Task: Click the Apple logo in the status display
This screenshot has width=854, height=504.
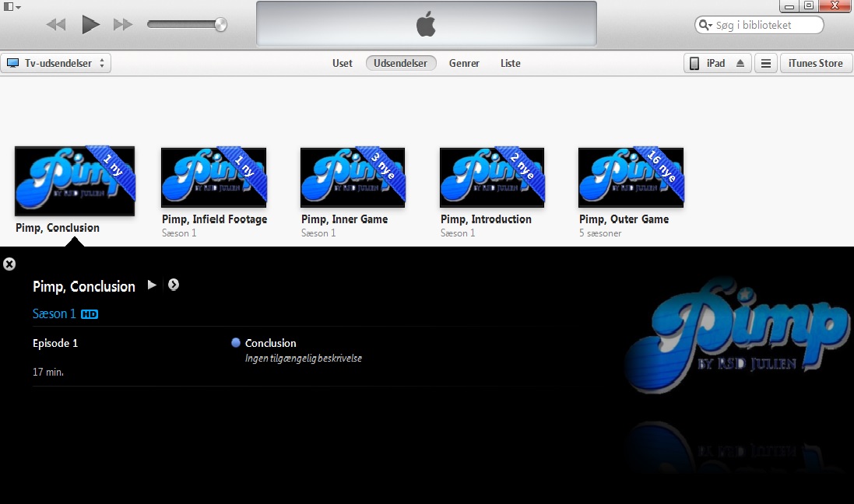Action: coord(425,23)
